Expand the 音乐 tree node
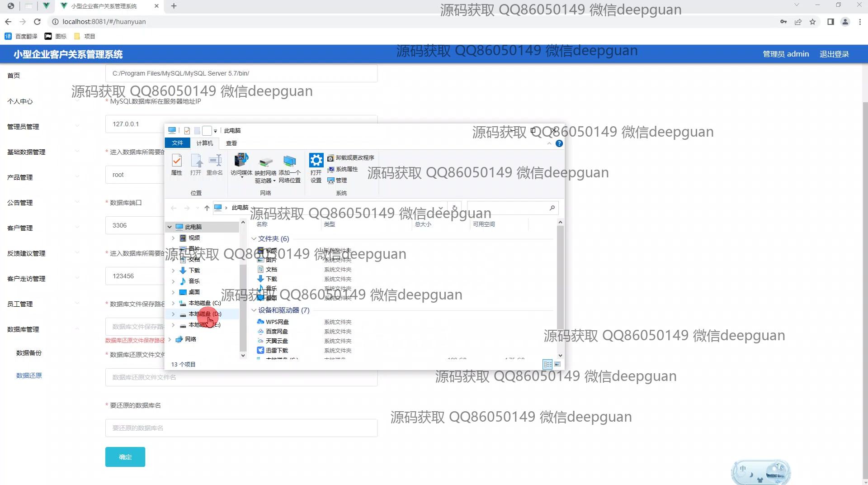Screen dimensions: 868x485 [x=173, y=281]
